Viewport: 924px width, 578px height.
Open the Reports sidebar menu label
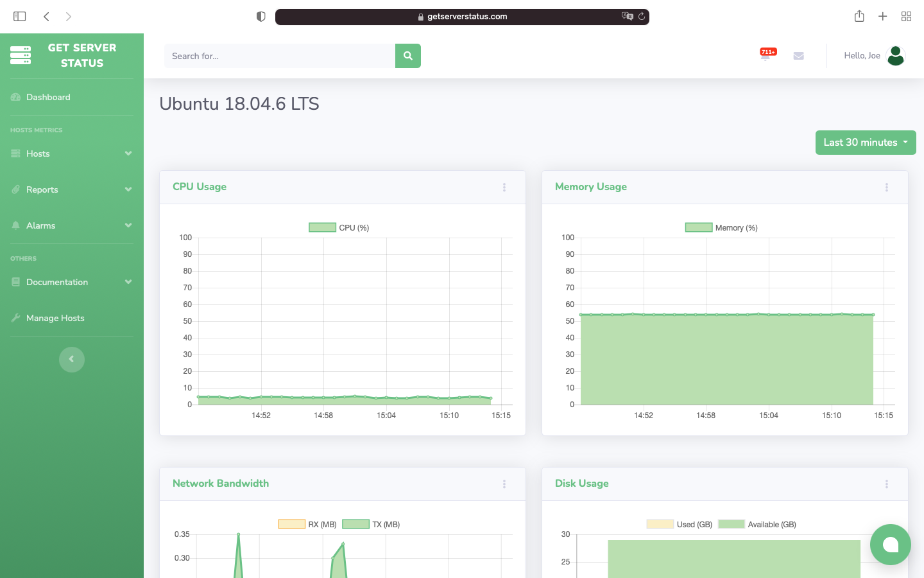(42, 189)
